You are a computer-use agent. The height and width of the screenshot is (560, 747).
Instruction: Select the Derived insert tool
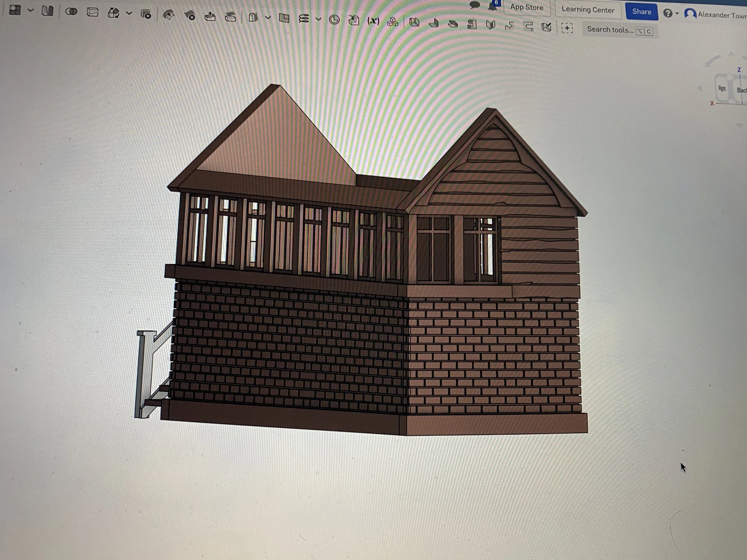click(354, 21)
